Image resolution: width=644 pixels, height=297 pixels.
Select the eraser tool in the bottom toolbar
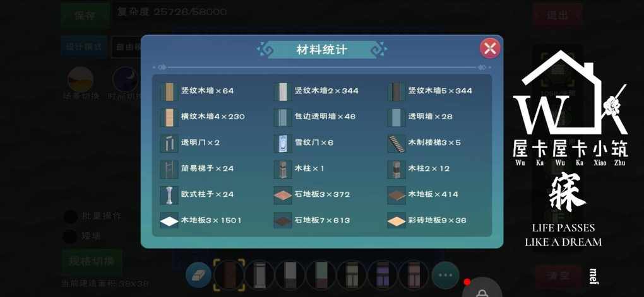click(199, 275)
